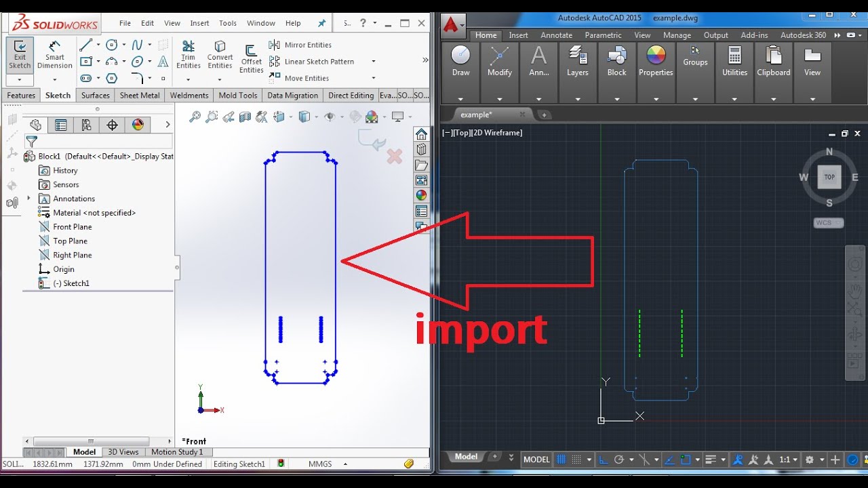
Task: Open the AutoCAD application menu logo
Action: pos(452,25)
